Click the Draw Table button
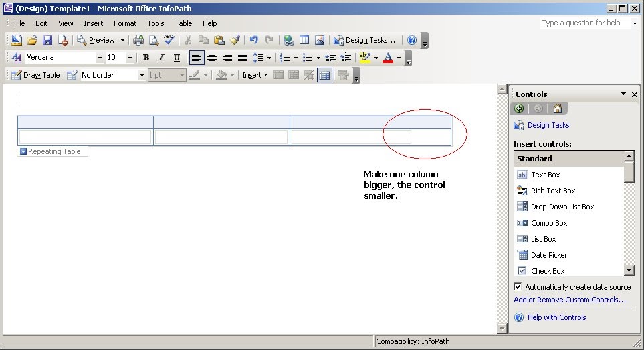This screenshot has height=350, width=644. point(35,75)
